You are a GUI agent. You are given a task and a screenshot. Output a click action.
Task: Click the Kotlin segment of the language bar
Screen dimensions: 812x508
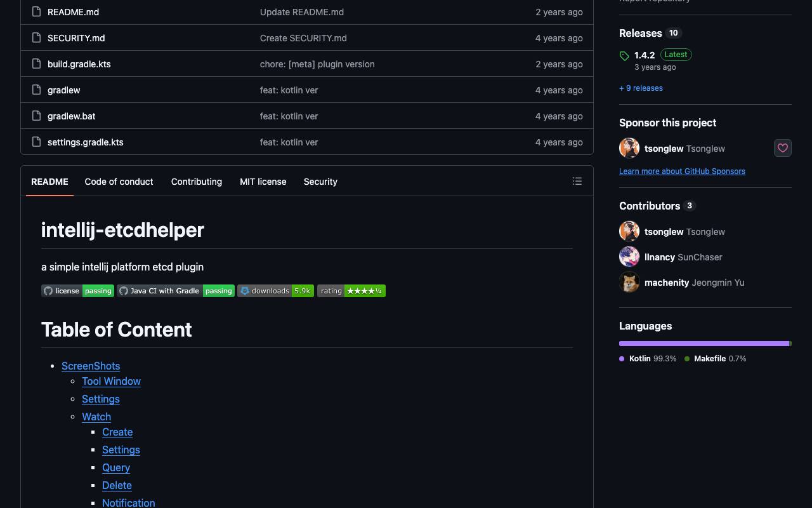[x=704, y=344]
